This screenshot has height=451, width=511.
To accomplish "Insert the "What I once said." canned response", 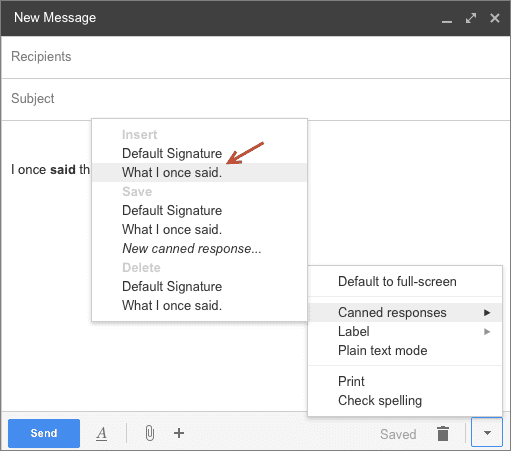I will (199, 173).
